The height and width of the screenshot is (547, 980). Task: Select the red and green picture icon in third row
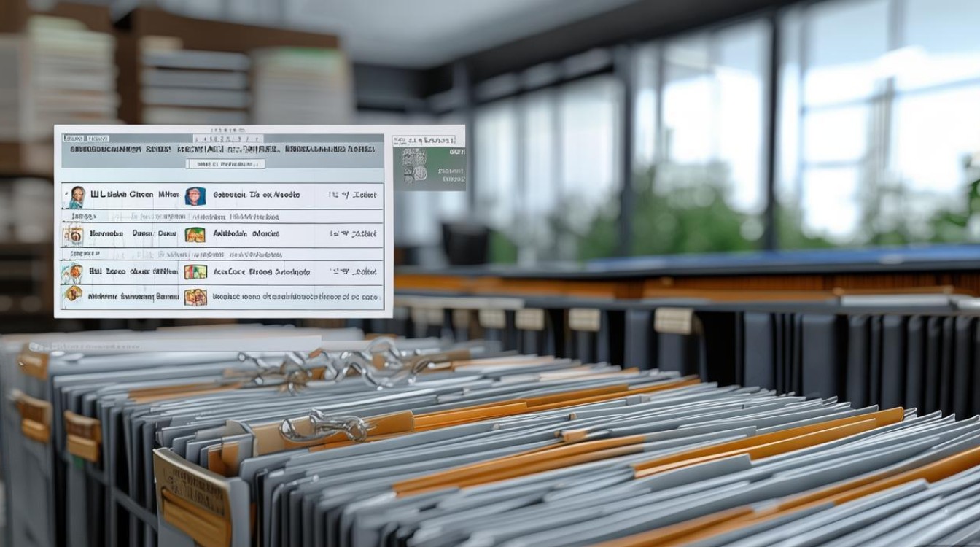click(x=195, y=272)
